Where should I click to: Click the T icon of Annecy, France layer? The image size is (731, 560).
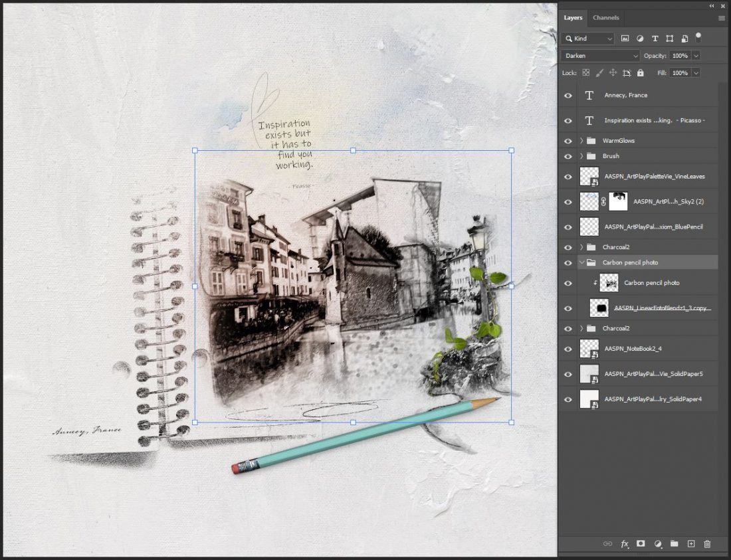tap(589, 96)
